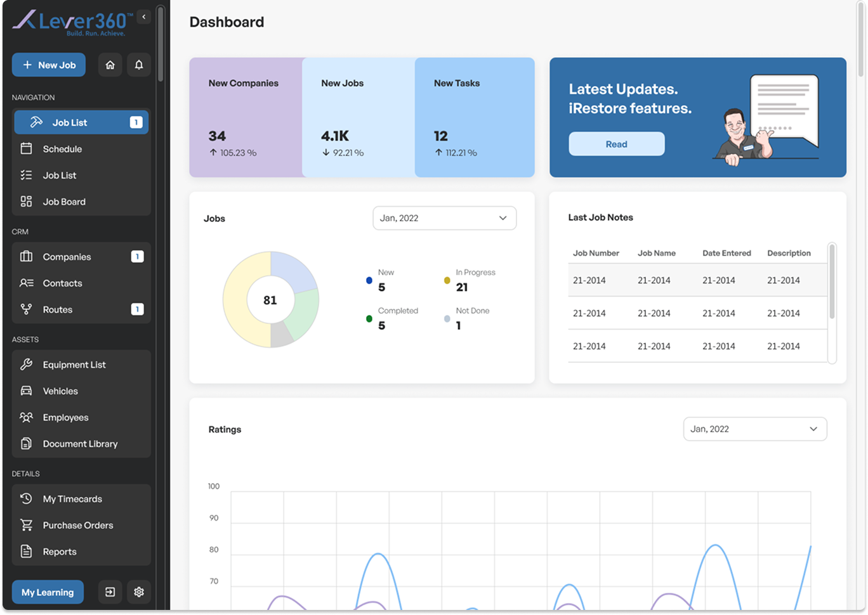Click the New Tasks card
This screenshot has height=615, width=868.
[475, 117]
